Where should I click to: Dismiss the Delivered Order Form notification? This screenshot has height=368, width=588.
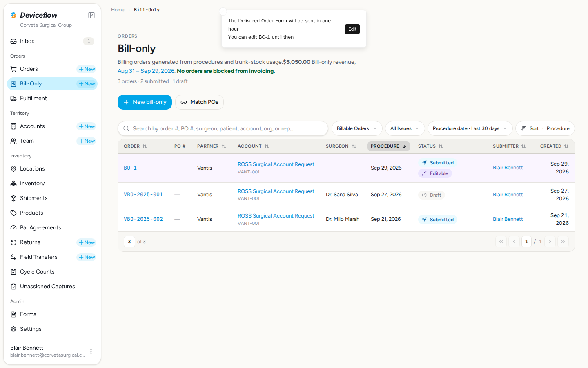pos(223,11)
